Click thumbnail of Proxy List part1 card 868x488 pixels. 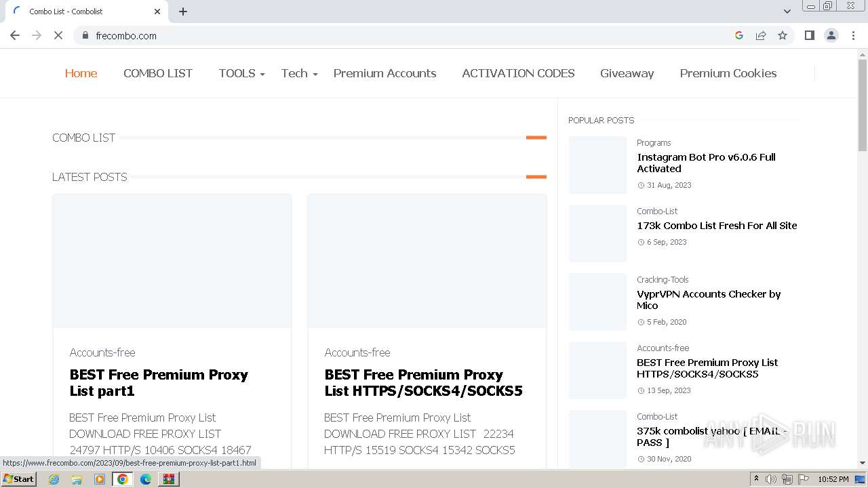[x=172, y=262]
